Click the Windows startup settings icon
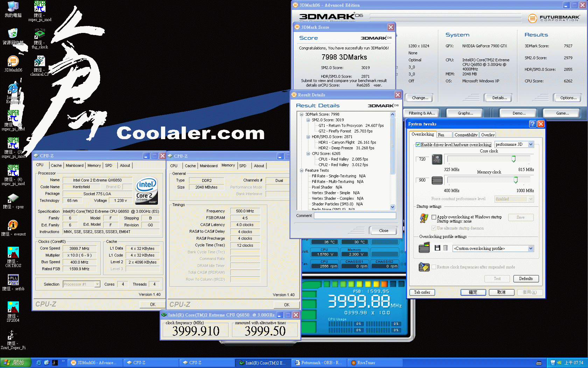The height and width of the screenshot is (368, 588). coord(424,218)
